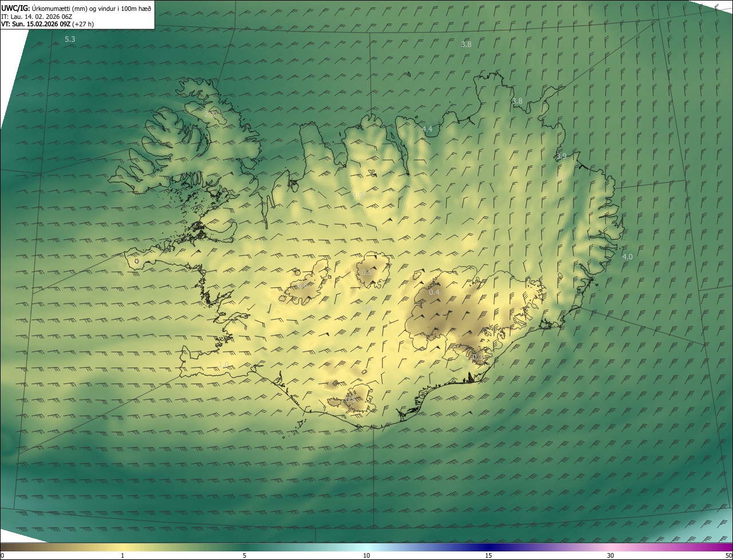Click the 50 tick on the color scale
The width and height of the screenshot is (733, 560).
click(728, 555)
